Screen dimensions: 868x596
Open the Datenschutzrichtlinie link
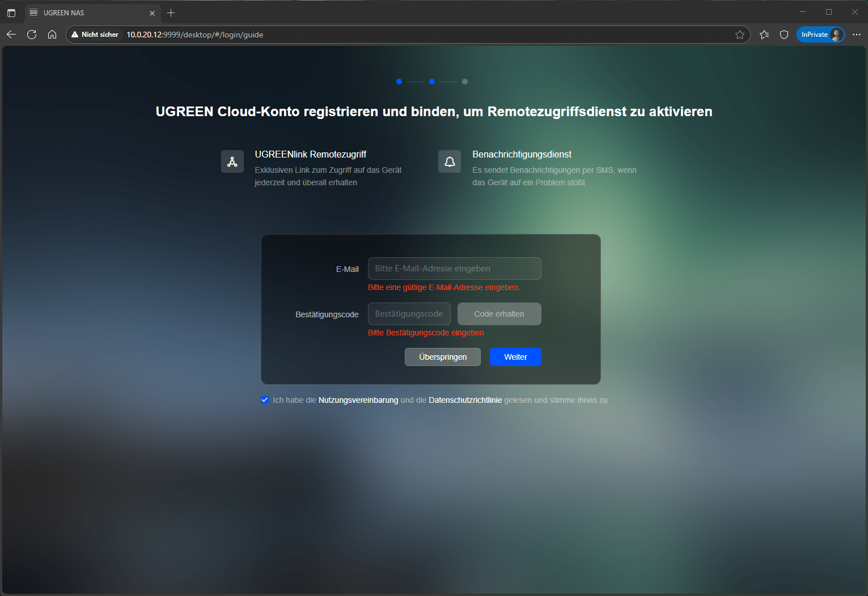click(465, 400)
